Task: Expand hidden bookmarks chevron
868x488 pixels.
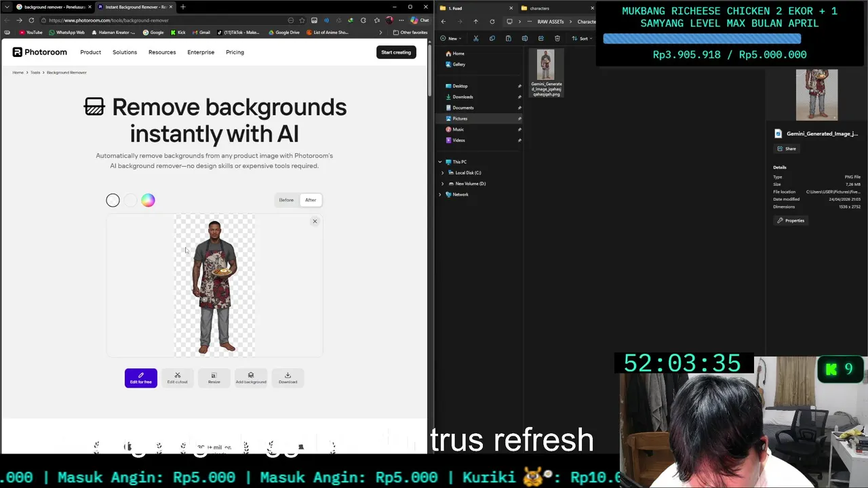Action: [380, 33]
